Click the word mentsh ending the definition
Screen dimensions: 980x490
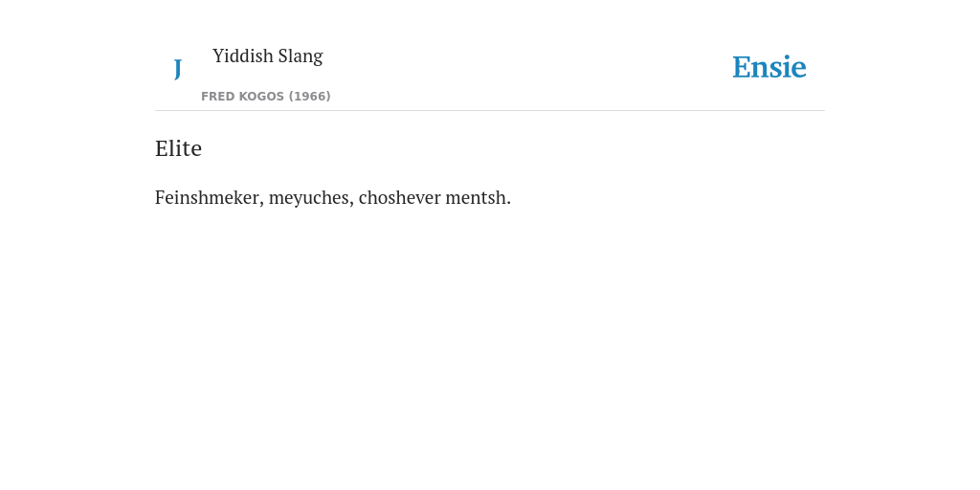pos(478,197)
